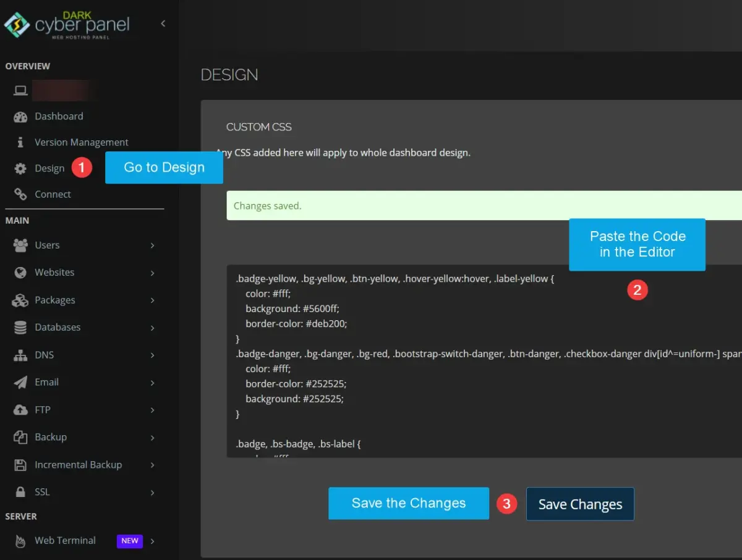Collapse the sidebar with the chevron arrow
Viewport: 742px width, 560px height.
163,23
